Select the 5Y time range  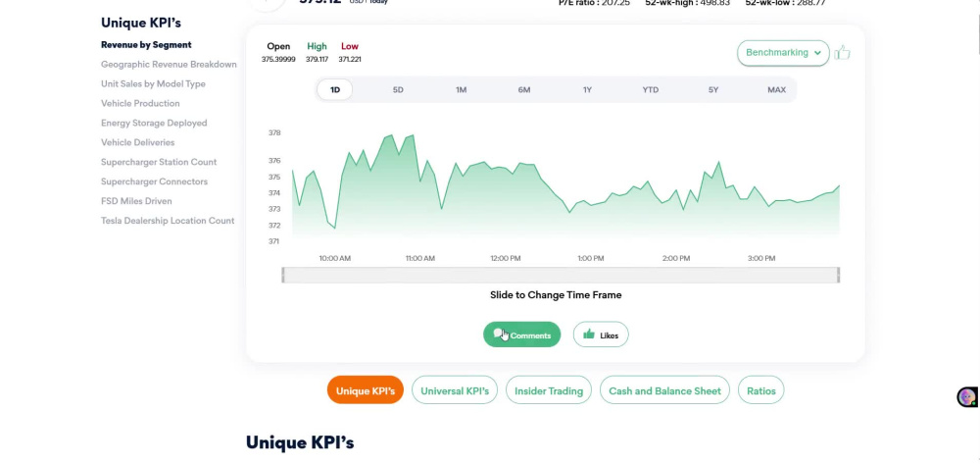tap(713, 89)
